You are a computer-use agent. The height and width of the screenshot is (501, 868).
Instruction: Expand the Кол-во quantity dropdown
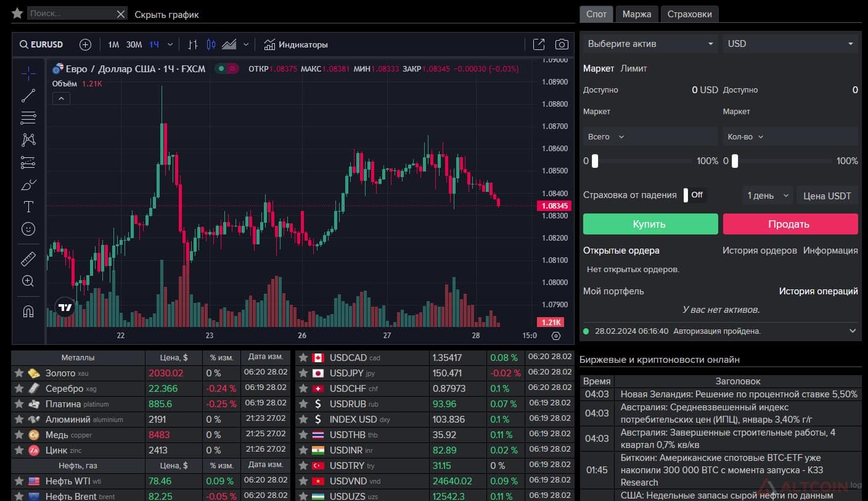click(x=746, y=137)
